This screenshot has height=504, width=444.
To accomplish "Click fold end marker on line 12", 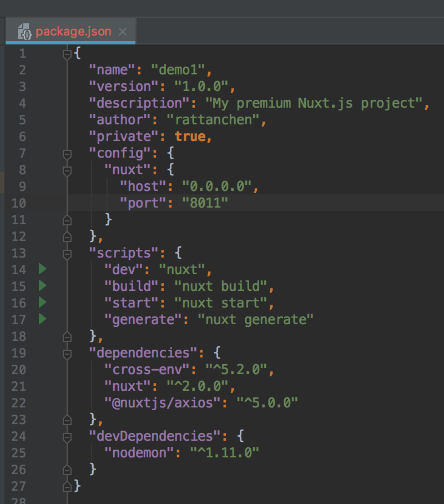I will [67, 237].
